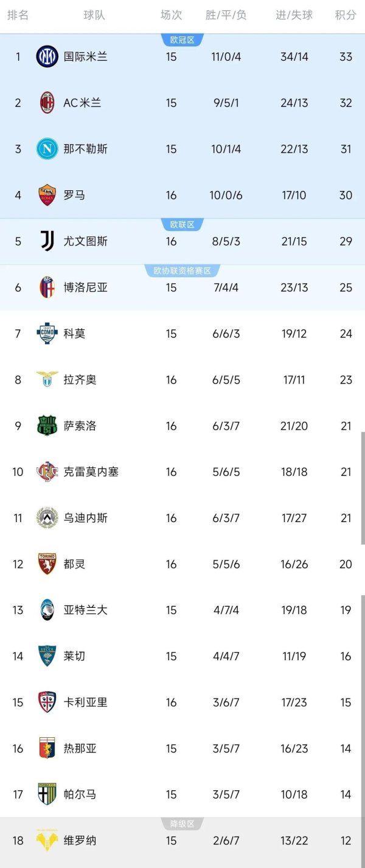Click the Sassuolo club logo
This screenshot has height=868, width=365.
pos(47,425)
